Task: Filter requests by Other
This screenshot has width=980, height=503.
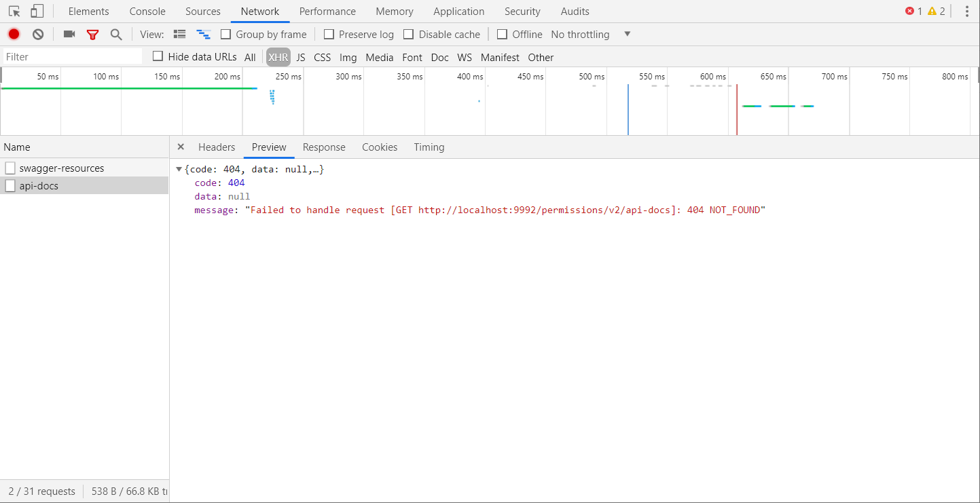Action: 541,57
